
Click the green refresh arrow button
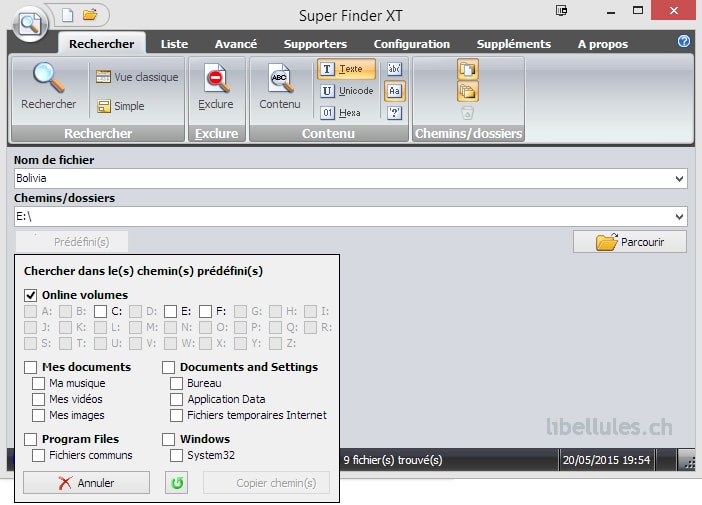(x=176, y=483)
